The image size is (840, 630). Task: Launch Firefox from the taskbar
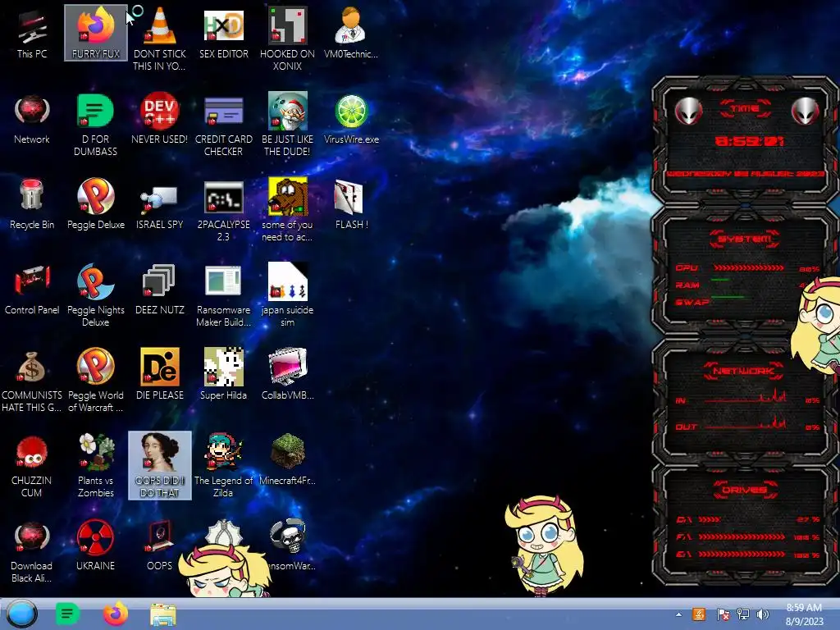[x=115, y=614]
